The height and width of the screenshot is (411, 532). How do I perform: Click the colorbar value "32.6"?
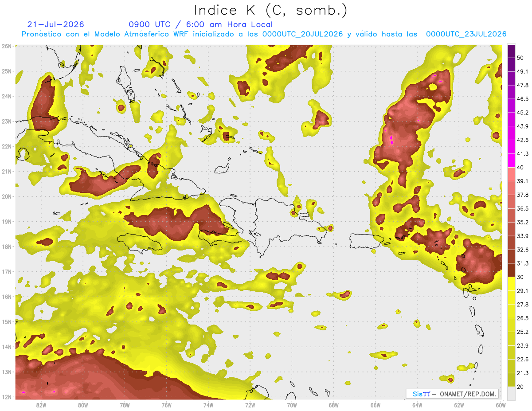(x=523, y=250)
